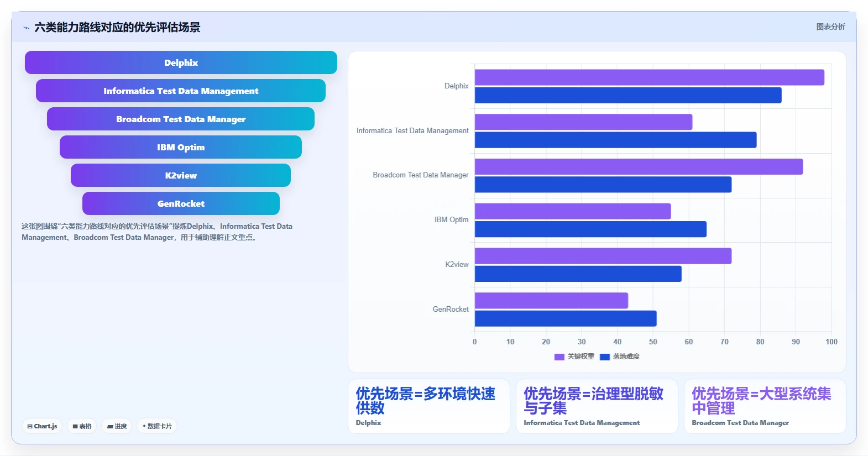
Task: Click the 50 tick on the x-axis
Action: [x=653, y=342]
